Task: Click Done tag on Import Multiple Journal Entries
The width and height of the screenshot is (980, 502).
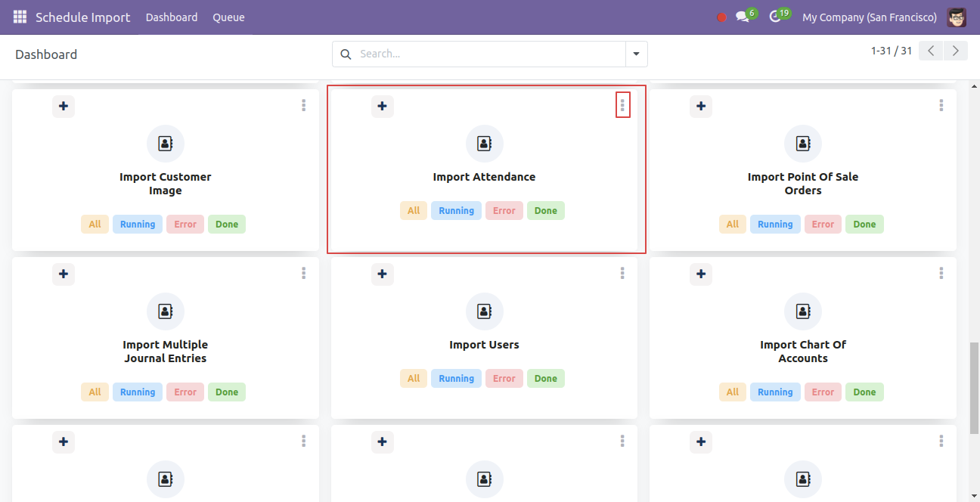Action: tap(227, 392)
